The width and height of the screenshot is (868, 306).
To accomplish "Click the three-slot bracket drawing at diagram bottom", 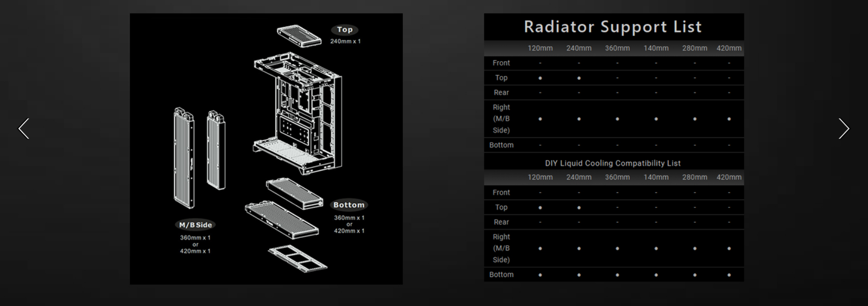I will click(x=298, y=258).
